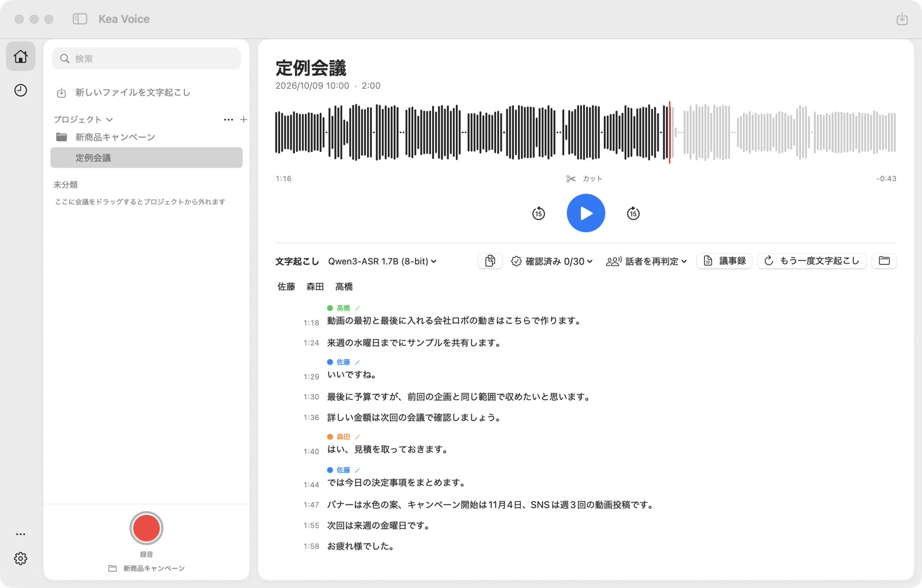Select the 定例会議 meeting in sidebar
Image resolution: width=922 pixels, height=588 pixels.
click(146, 158)
